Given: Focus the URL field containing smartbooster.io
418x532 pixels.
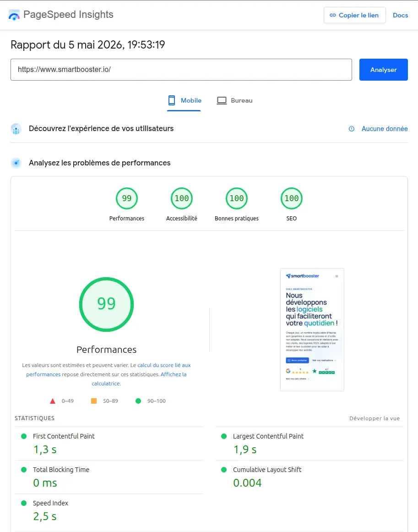Looking at the screenshot, I should point(181,70).
